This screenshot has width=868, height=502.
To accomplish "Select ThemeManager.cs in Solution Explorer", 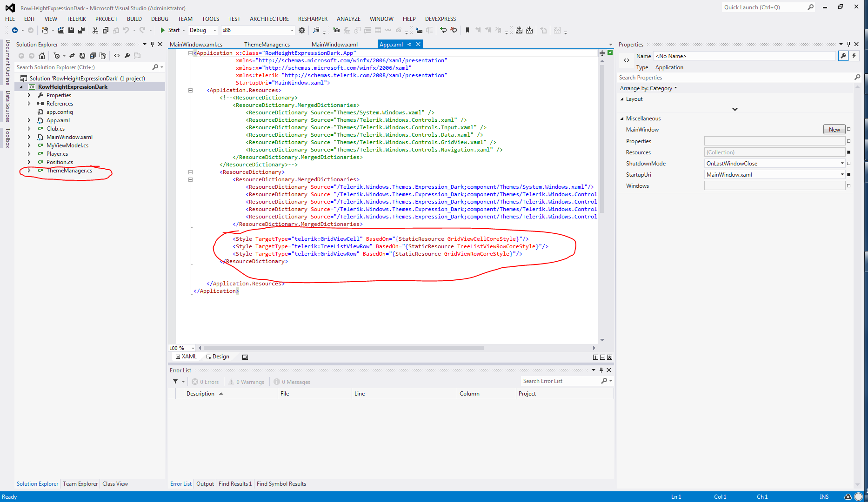I will click(69, 171).
